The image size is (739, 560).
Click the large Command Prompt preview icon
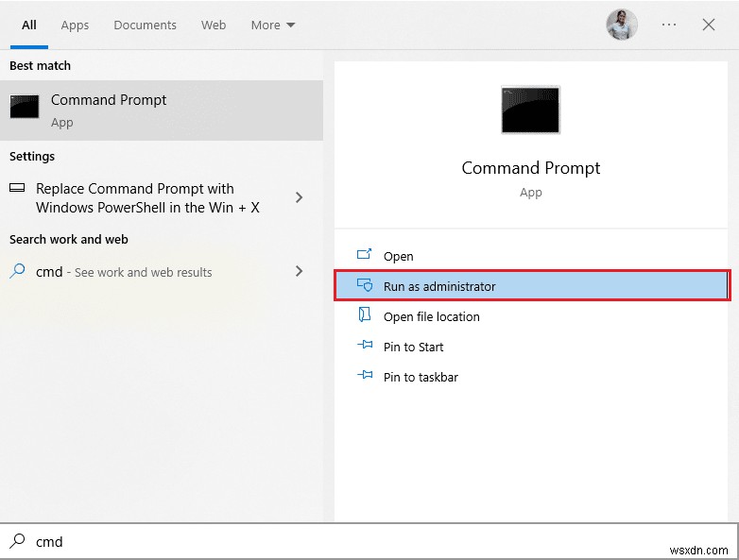tap(530, 110)
